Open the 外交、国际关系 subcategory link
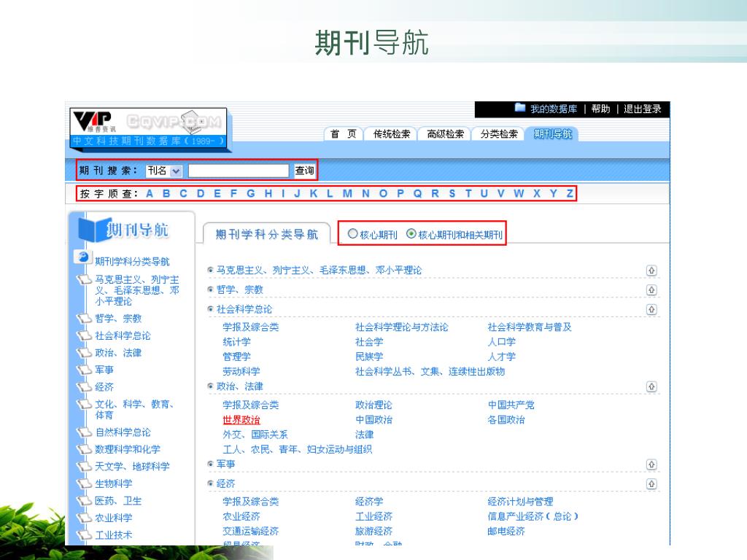747x560 pixels. click(x=255, y=435)
